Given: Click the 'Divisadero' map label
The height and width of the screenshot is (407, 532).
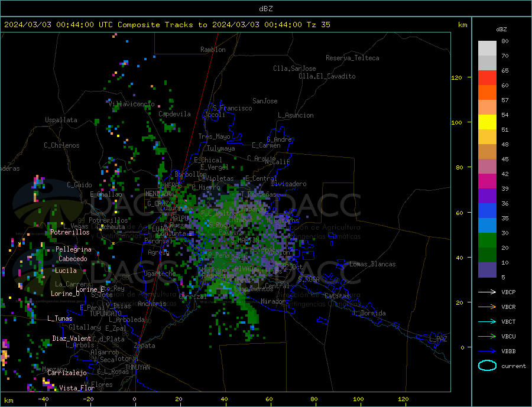Looking at the screenshot, I should 288,184.
